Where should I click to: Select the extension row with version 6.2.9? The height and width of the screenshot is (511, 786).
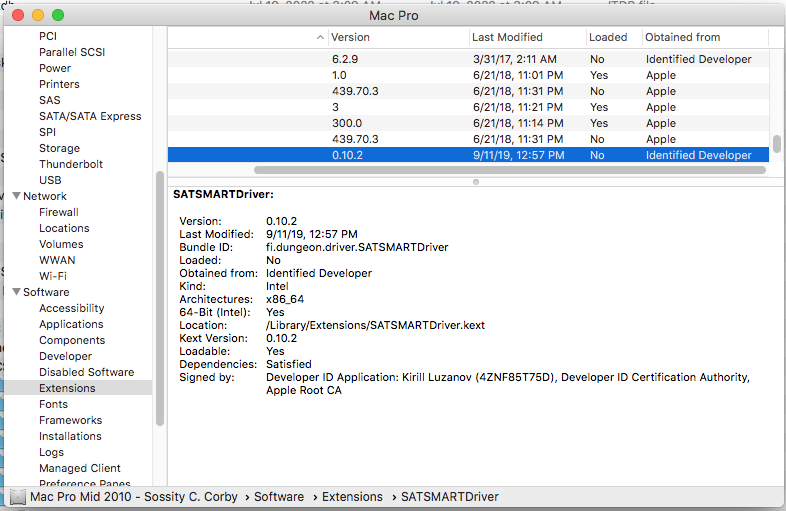468,59
